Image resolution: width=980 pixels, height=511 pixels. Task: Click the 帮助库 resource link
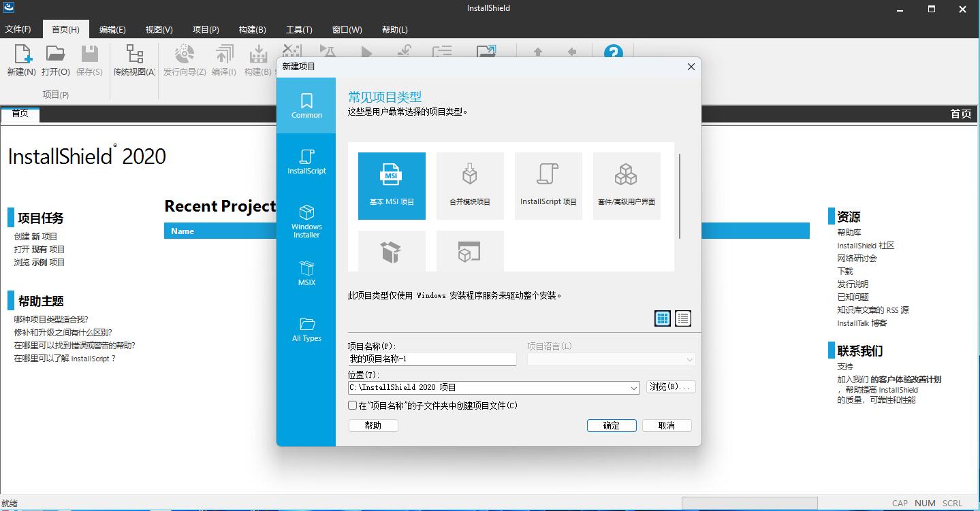[x=849, y=233]
